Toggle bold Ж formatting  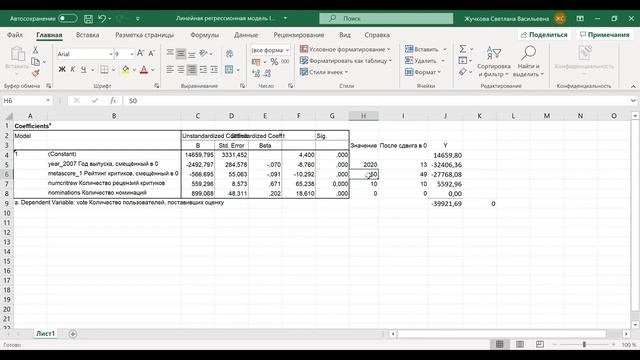(x=62, y=70)
